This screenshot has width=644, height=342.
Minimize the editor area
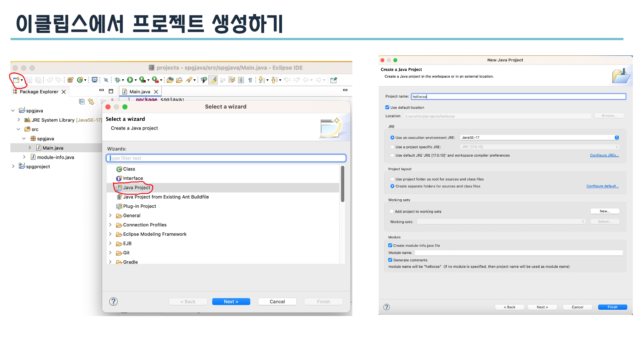click(x=345, y=90)
